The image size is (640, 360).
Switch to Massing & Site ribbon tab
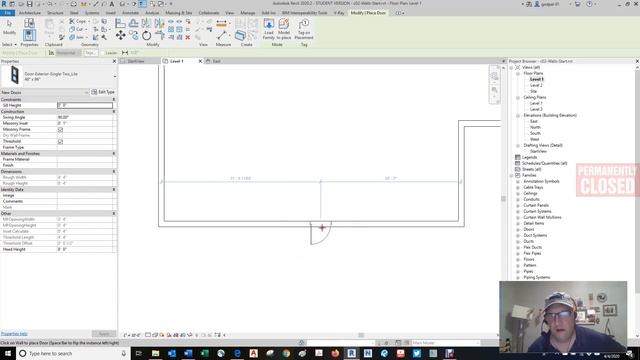point(178,13)
